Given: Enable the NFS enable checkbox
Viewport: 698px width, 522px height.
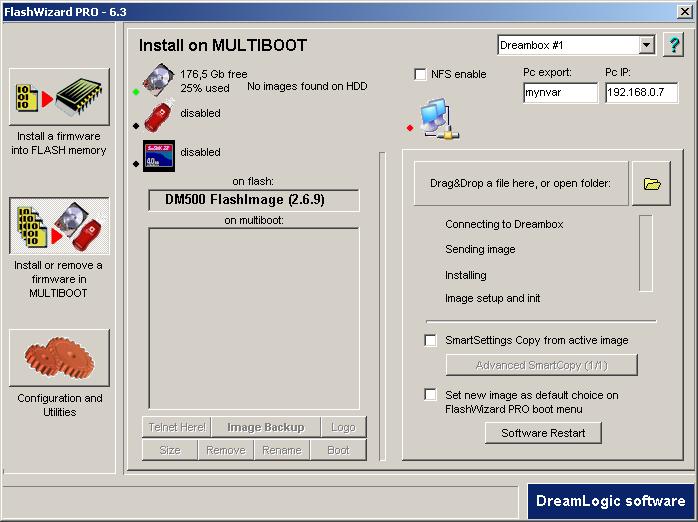Looking at the screenshot, I should 420,74.
